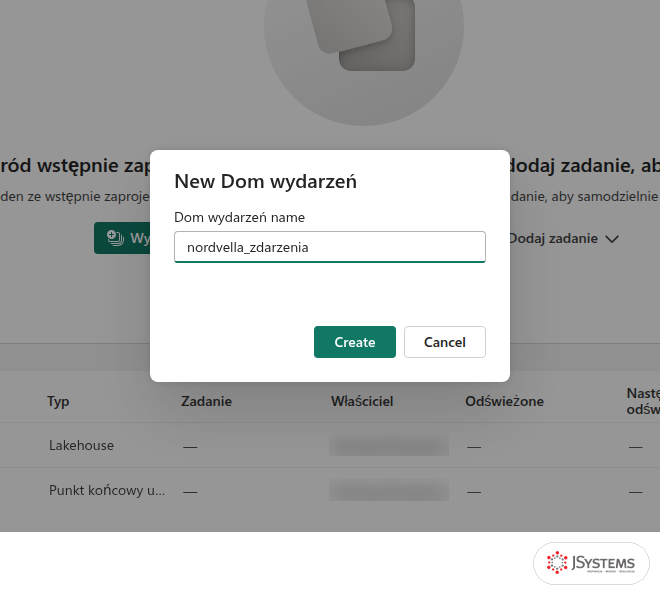The width and height of the screenshot is (660, 595).
Task: Click the blurred owner of Lakehouse row
Action: (x=389, y=445)
